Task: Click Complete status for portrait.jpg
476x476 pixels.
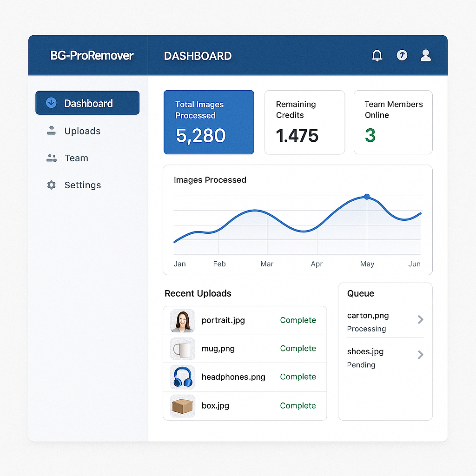Action: pos(298,320)
